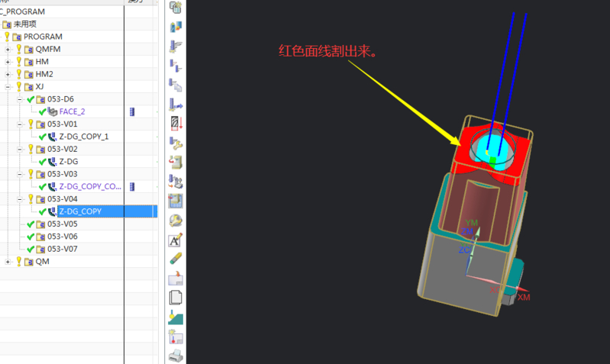610x364 pixels.
Task: Click the blue tool with right arrow icon
Action: point(175,104)
